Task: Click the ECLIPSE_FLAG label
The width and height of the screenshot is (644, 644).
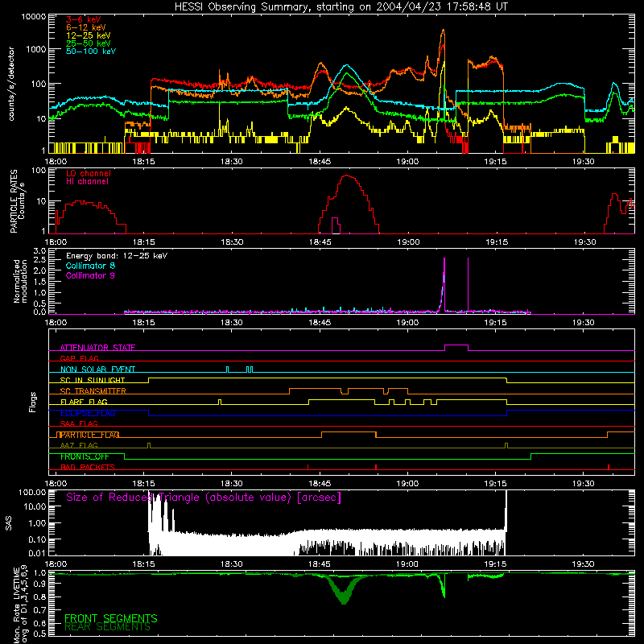Action: 88,413
